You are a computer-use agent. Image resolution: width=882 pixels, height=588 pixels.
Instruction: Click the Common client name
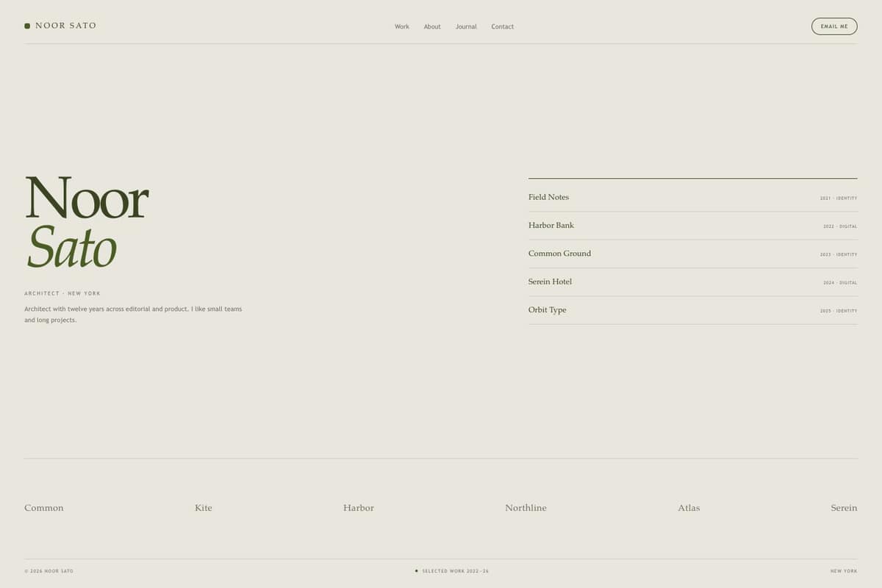(44, 508)
